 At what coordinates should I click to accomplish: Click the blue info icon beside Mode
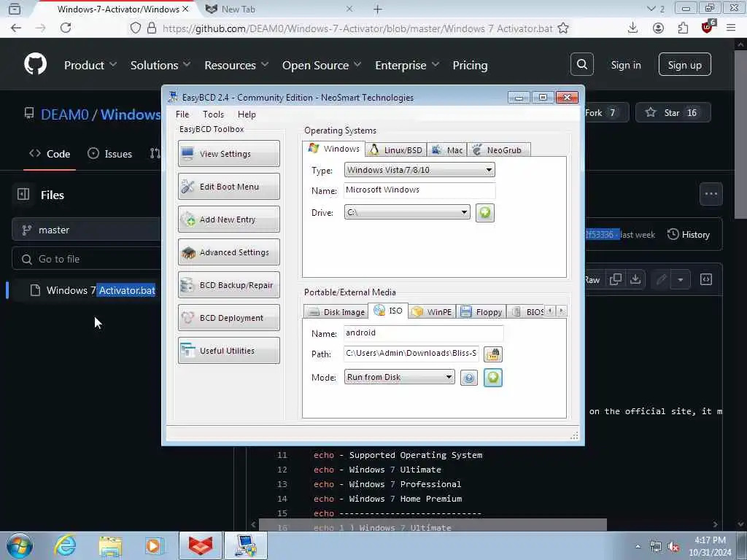coord(469,378)
